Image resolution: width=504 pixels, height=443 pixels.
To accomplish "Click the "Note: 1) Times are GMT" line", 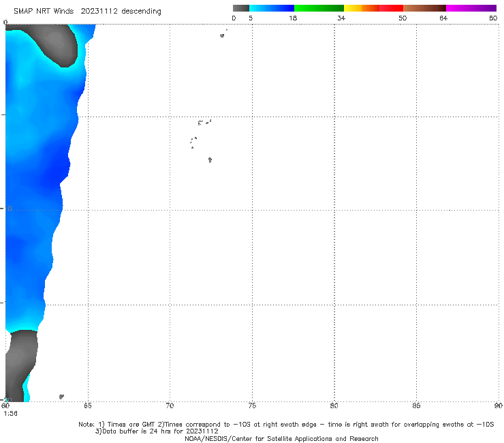I will (286, 425).
